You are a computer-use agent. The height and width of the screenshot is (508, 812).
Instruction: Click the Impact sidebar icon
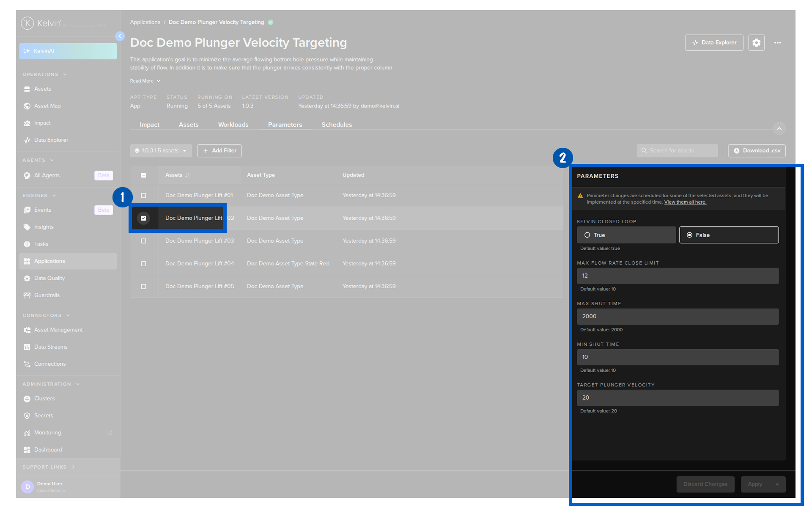click(x=27, y=123)
